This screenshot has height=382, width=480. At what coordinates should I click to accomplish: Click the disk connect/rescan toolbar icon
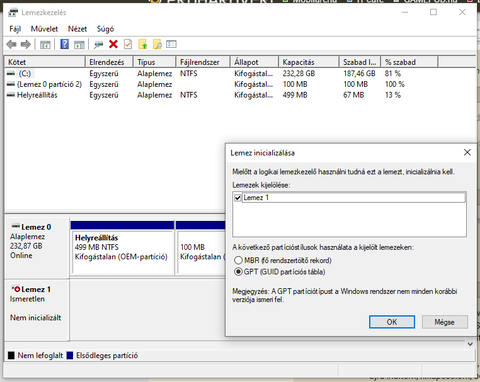[98, 44]
